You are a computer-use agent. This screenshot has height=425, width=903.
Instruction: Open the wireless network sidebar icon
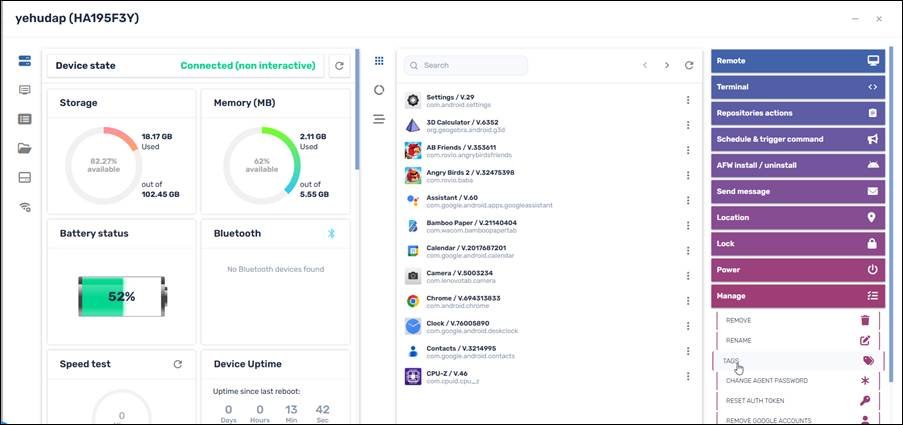(x=25, y=207)
